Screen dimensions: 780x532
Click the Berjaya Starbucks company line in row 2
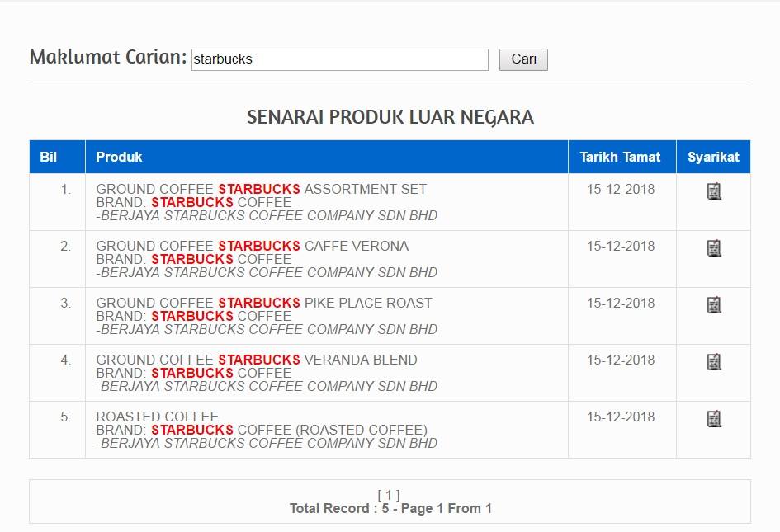(267, 272)
